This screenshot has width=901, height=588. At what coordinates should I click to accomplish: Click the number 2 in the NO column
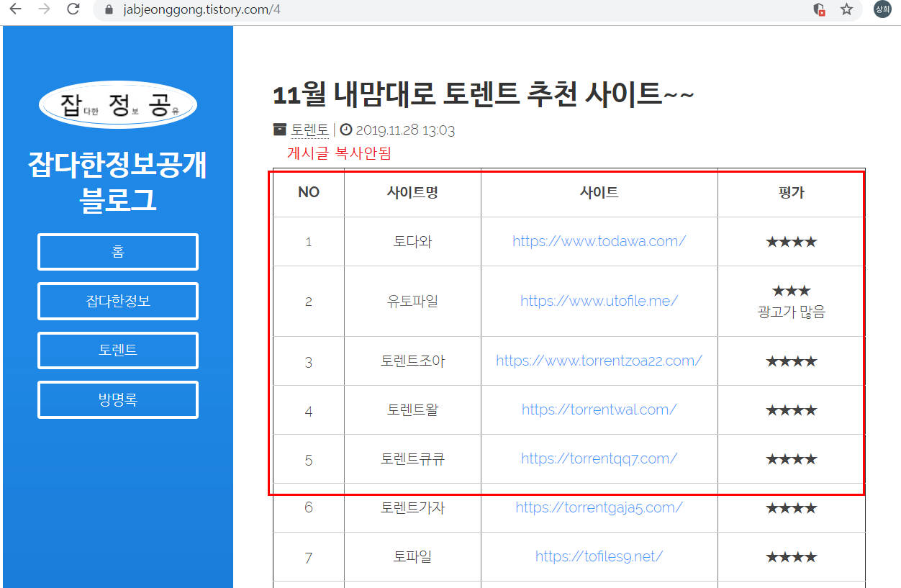point(309,302)
